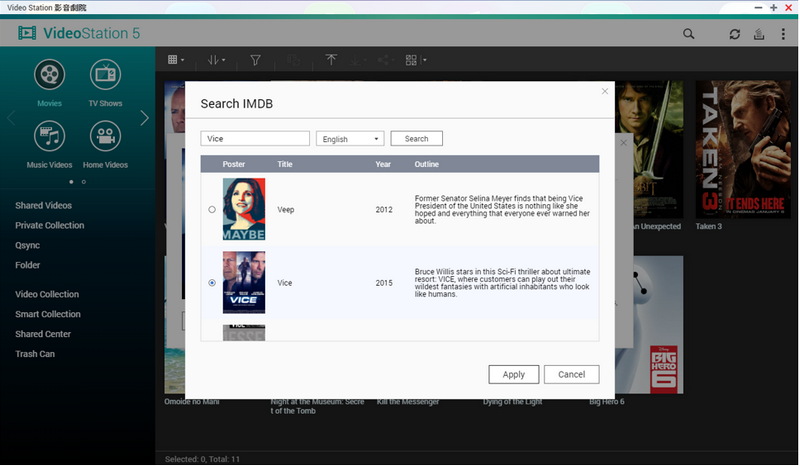Click the Vice poster thumbnail
The width and height of the screenshot is (800, 466).
tap(244, 282)
